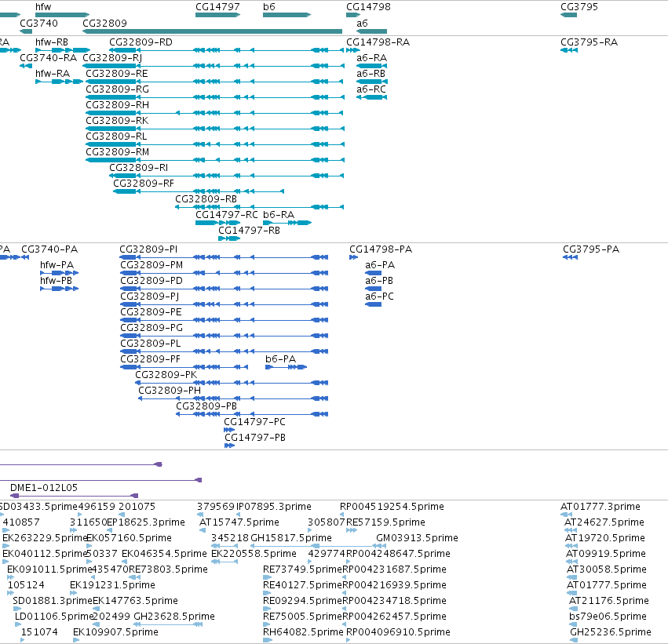The width and height of the screenshot is (668, 644).
Task: Click protein CG32809-PL label
Action: [151, 343]
